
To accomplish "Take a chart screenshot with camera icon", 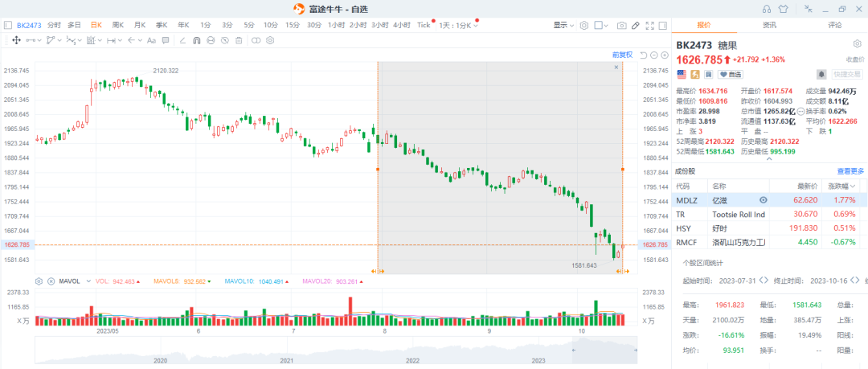I will [x=621, y=25].
